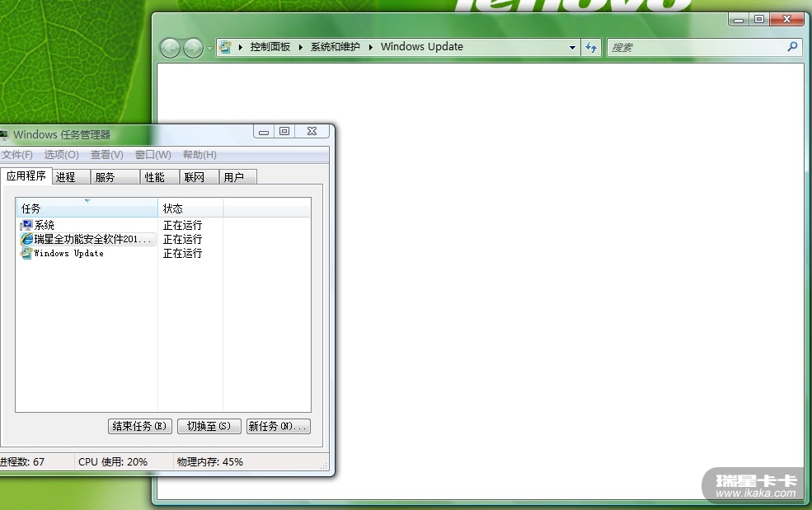This screenshot has height=510, width=812.
Task: Select the 瑞星全功能安全软件201... task
Action: click(87, 239)
